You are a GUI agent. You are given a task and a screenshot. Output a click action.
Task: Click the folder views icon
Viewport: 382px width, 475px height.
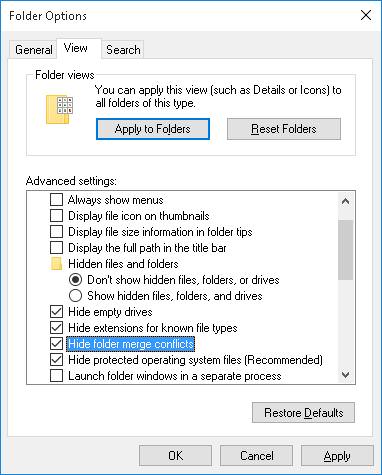click(59, 109)
